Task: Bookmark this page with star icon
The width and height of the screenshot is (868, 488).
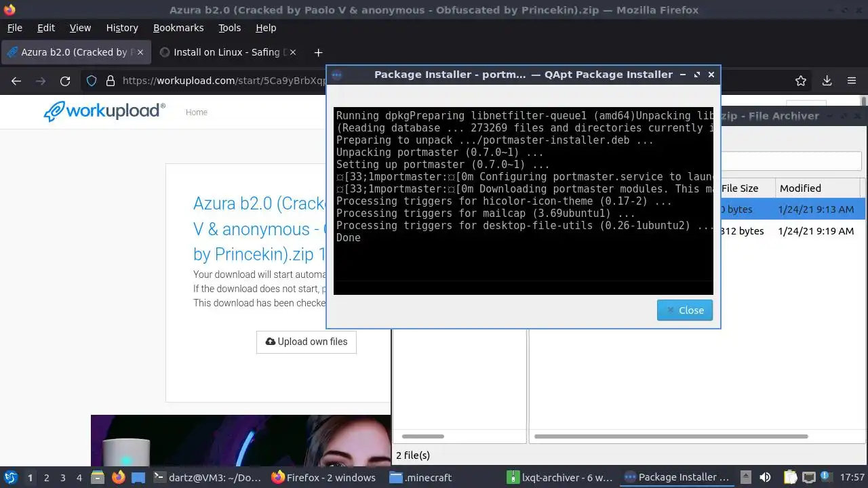Action: tap(801, 81)
